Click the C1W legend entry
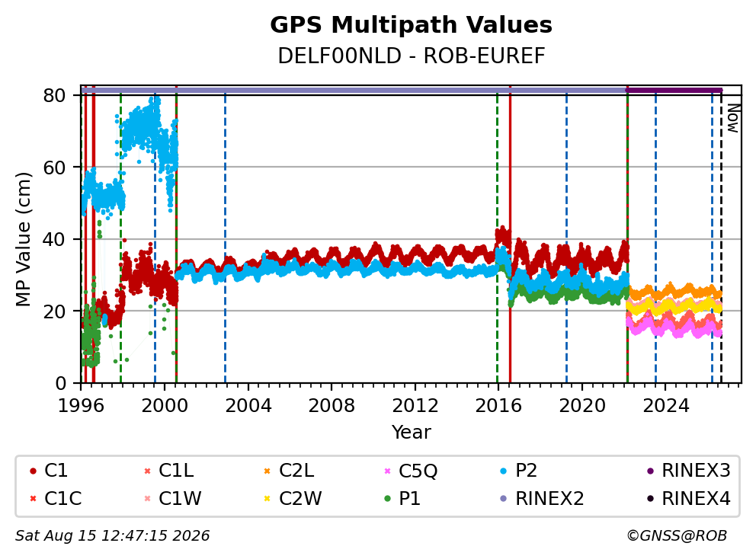The width and height of the screenshot is (756, 559). 173,498
